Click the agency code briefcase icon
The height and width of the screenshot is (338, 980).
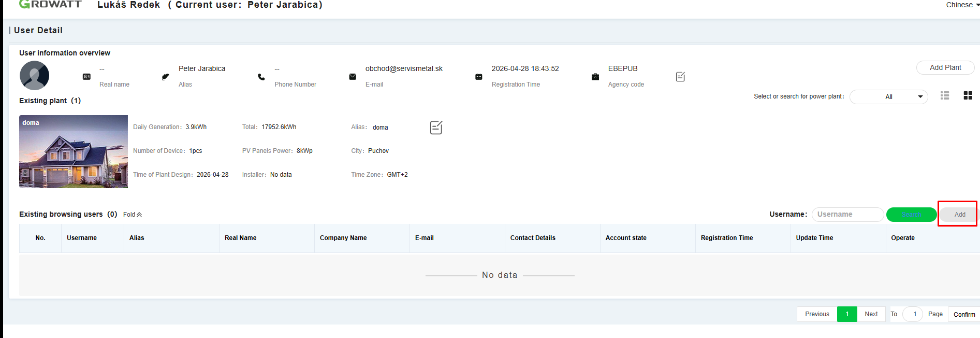tap(595, 77)
